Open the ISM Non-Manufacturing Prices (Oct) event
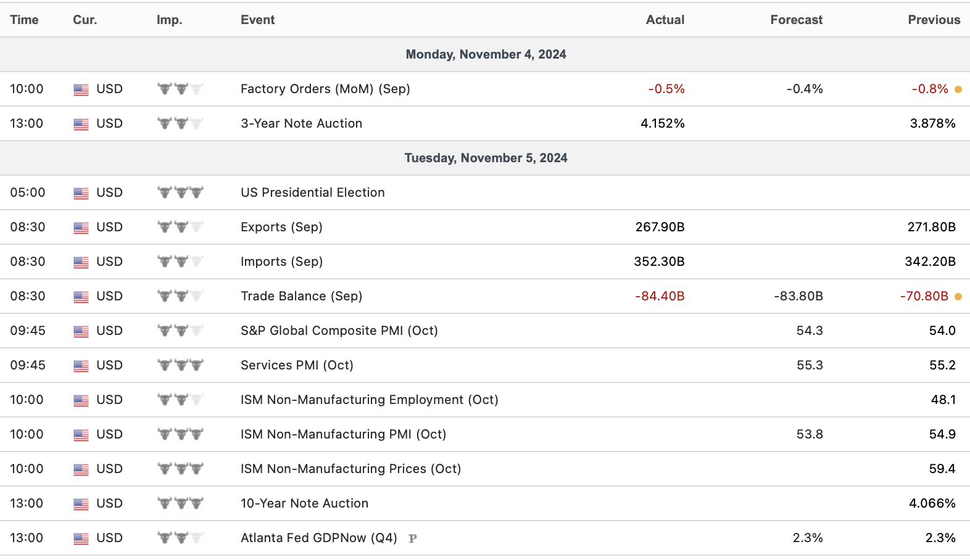This screenshot has width=970, height=560. tap(350, 469)
